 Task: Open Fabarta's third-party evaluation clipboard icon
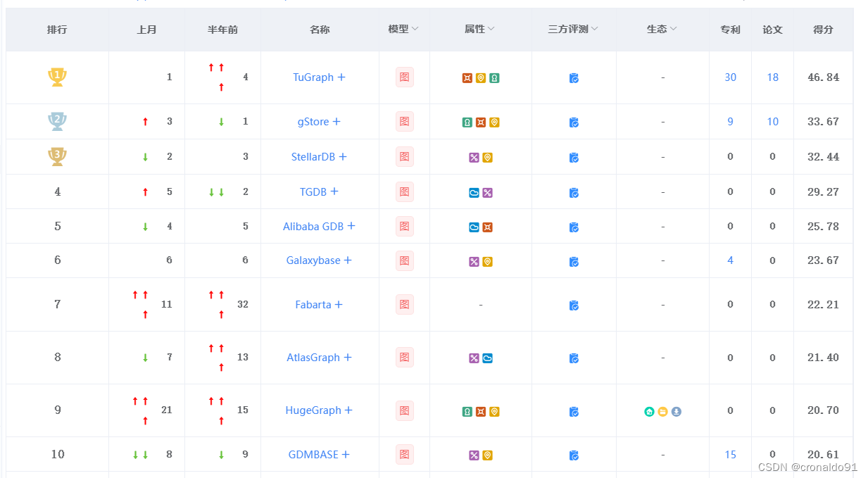(574, 306)
